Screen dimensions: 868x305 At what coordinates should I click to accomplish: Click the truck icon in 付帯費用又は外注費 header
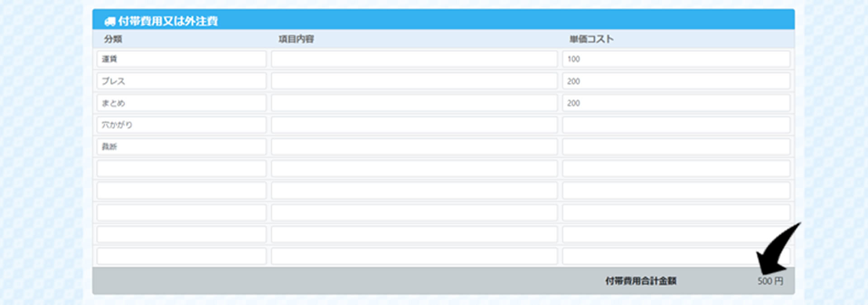(110, 21)
